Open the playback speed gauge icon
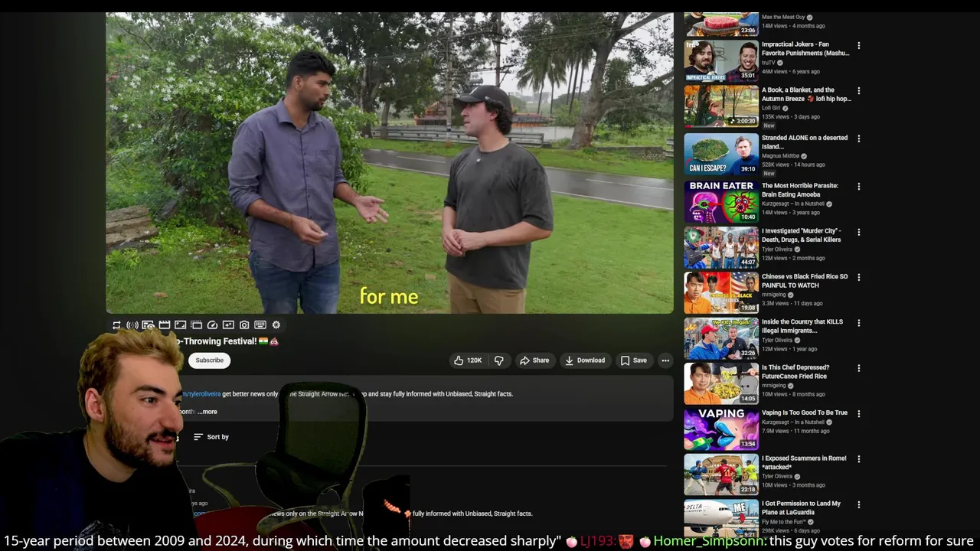The width and height of the screenshot is (980, 551). pyautogui.click(x=212, y=325)
